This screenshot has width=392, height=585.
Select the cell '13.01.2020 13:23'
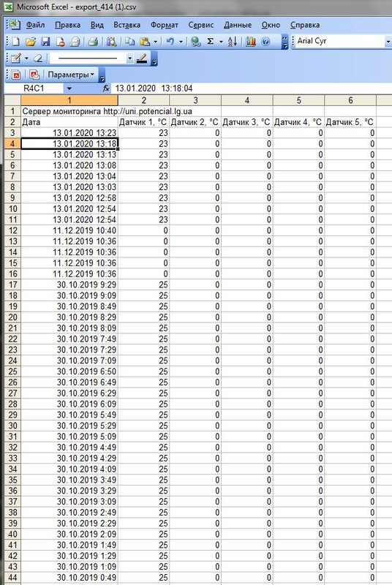point(69,133)
